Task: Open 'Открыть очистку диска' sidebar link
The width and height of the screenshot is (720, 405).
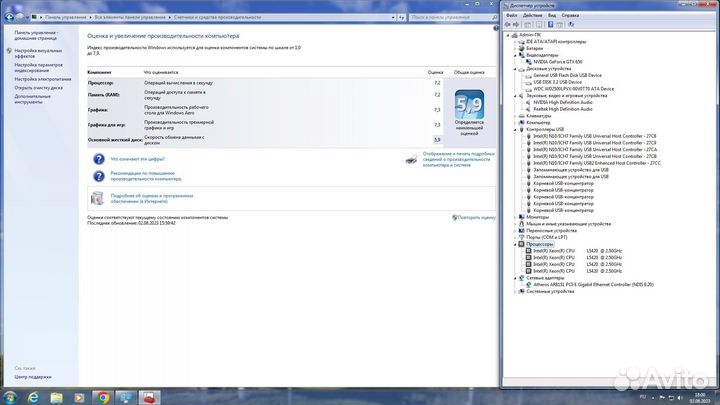Action: click(x=38, y=88)
